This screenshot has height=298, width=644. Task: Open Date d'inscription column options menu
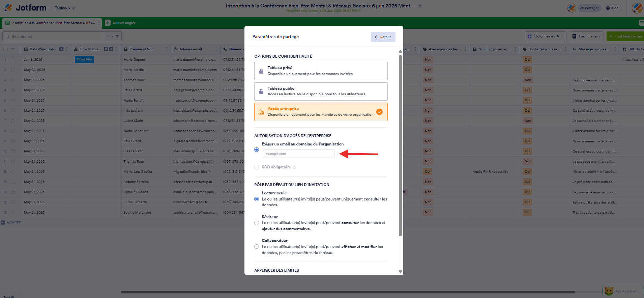pos(66,49)
